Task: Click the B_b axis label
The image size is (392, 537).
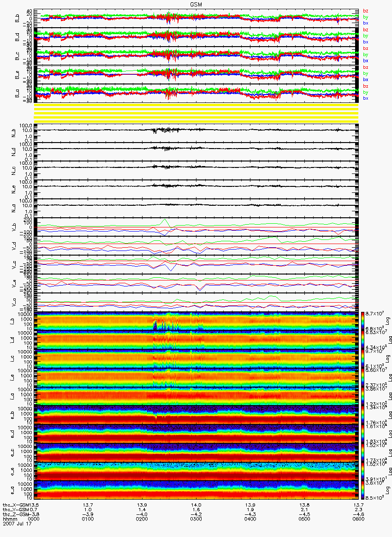Action: [x=17, y=19]
